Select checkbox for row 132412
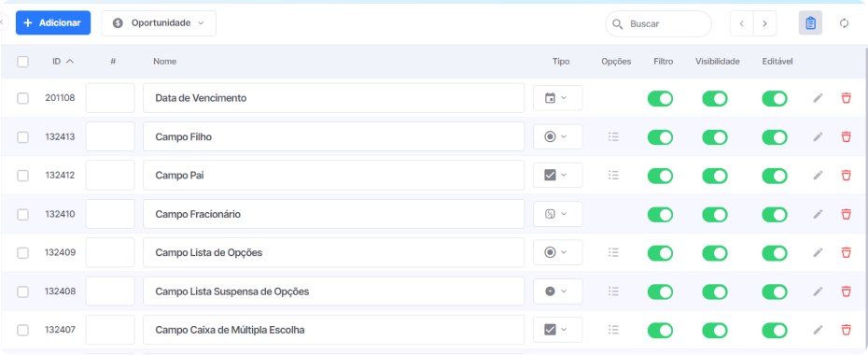The image size is (868, 355). click(22, 176)
